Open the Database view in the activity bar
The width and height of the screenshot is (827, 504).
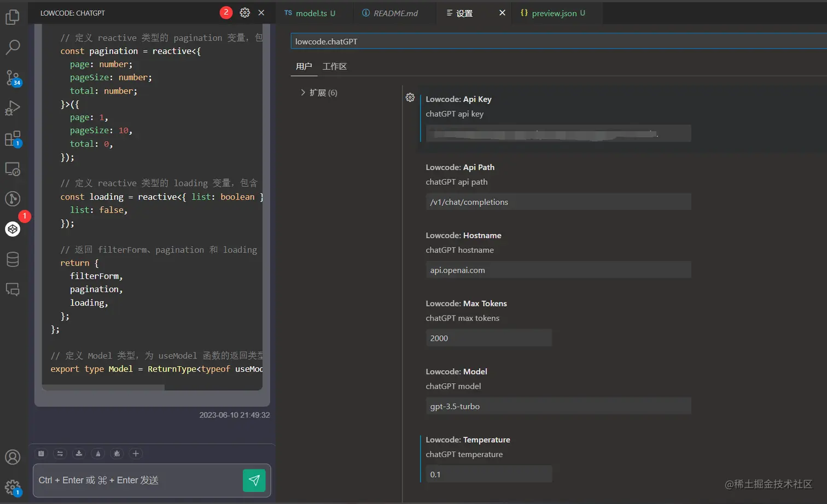coord(13,259)
